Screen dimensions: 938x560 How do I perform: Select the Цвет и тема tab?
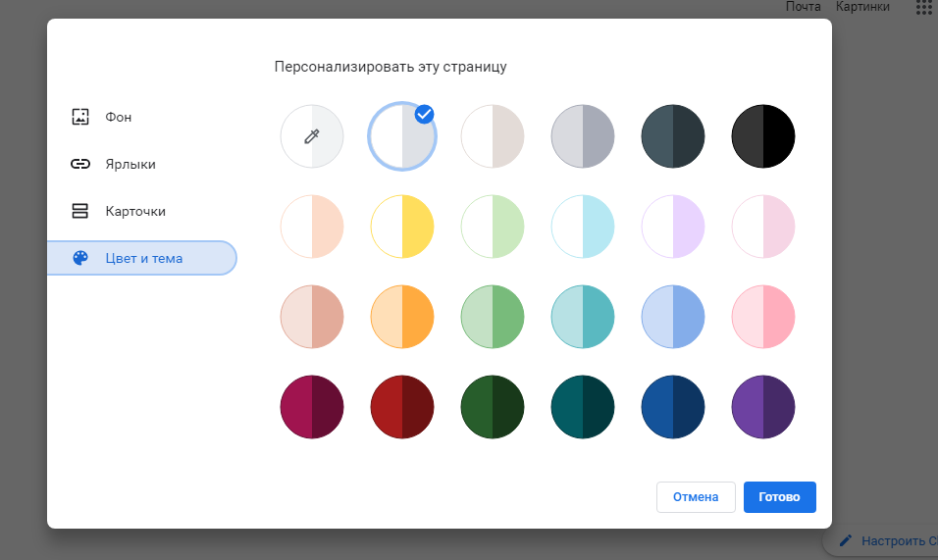pyautogui.click(x=142, y=258)
